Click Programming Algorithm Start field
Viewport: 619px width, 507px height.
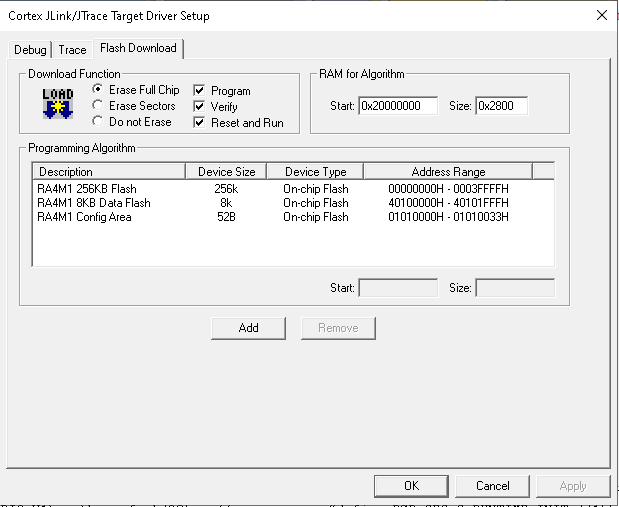tap(398, 288)
